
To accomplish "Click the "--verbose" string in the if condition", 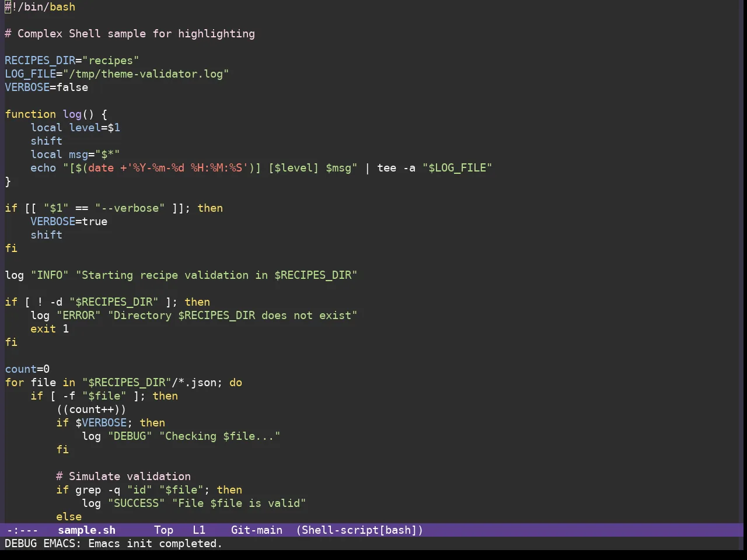I will (130, 208).
